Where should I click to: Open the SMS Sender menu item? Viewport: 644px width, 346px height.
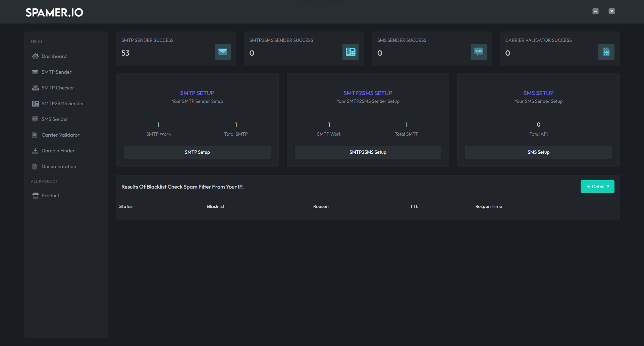[55, 119]
